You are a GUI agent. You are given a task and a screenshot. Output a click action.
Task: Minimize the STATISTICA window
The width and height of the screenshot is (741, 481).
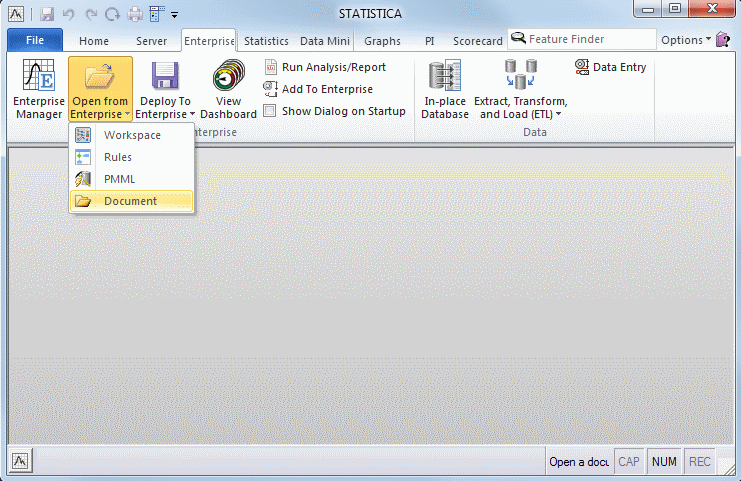click(648, 9)
